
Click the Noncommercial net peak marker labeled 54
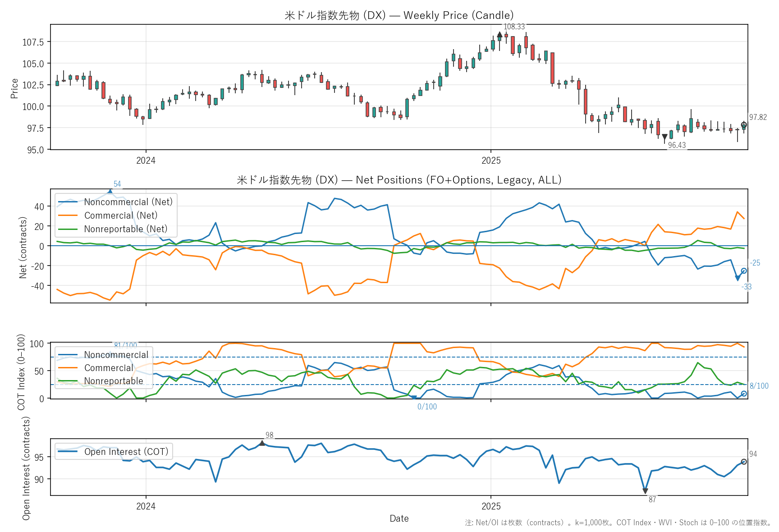[110, 192]
